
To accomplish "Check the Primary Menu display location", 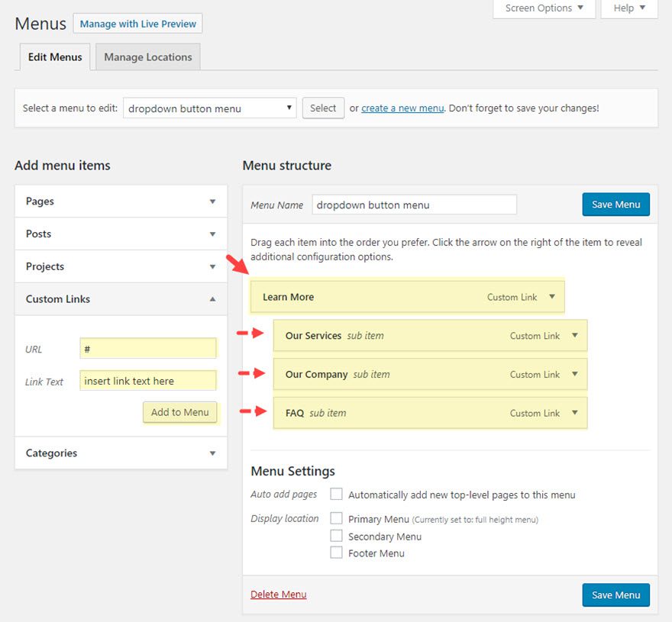I will point(336,517).
